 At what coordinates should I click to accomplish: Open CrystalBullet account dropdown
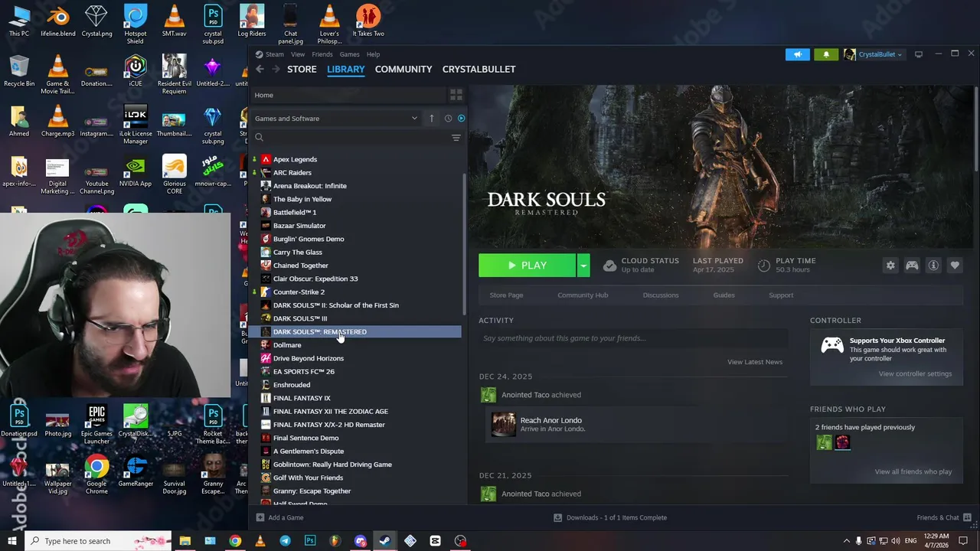click(x=874, y=54)
